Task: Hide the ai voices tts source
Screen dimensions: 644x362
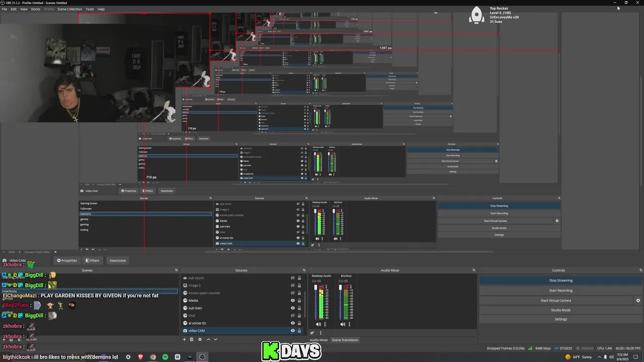Action: point(293,323)
